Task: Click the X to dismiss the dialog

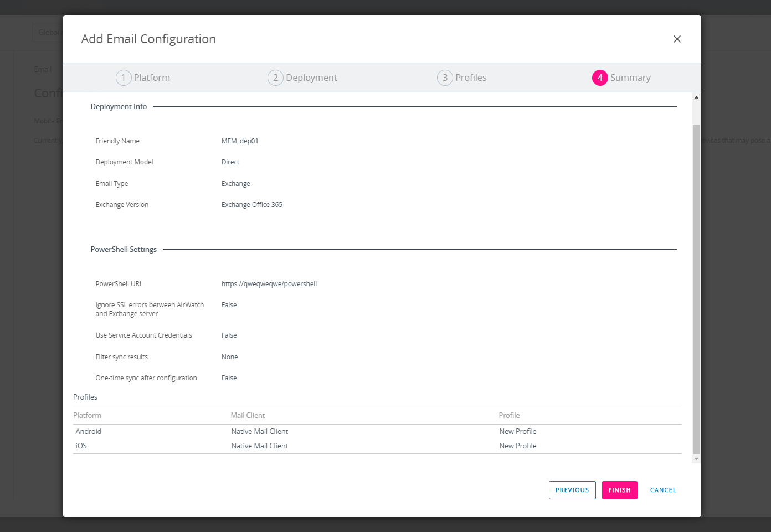Action: pos(677,39)
